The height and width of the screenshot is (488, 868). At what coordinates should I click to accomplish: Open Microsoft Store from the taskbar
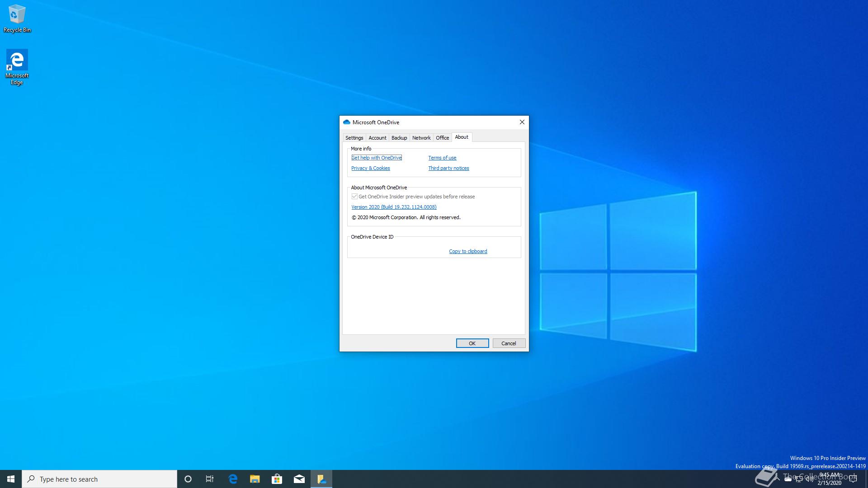point(277,479)
